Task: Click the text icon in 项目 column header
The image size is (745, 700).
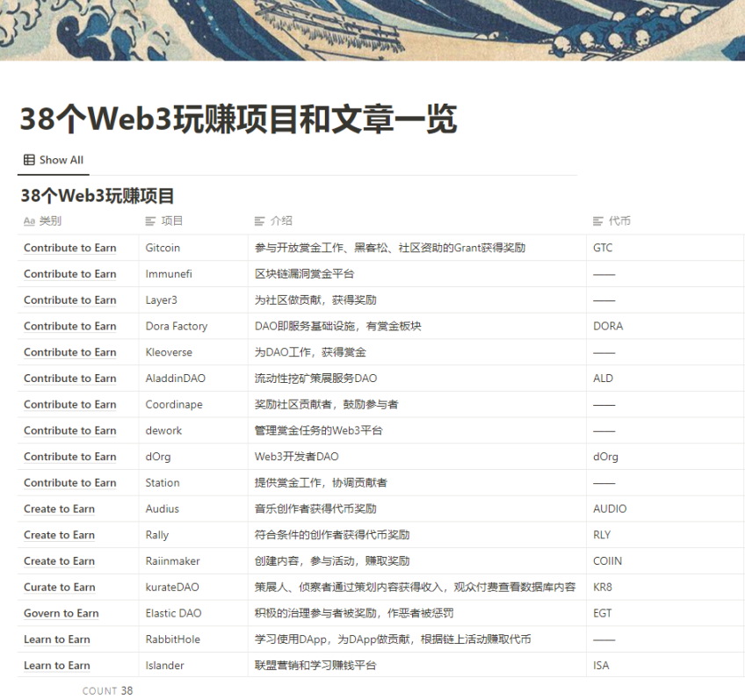Action: [150, 221]
